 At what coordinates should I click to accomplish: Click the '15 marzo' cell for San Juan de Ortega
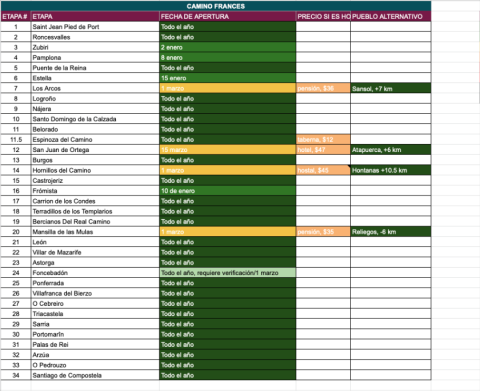pyautogui.click(x=228, y=150)
